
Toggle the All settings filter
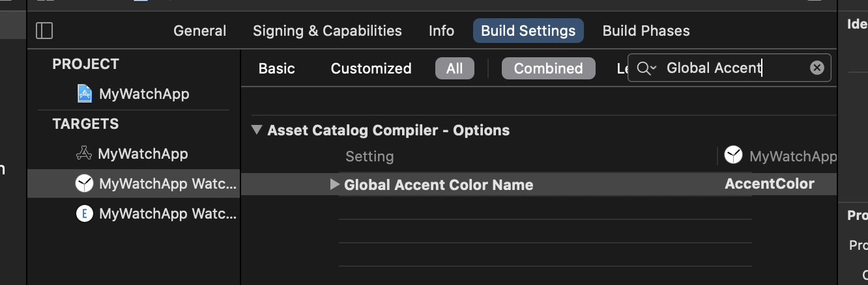pos(455,68)
